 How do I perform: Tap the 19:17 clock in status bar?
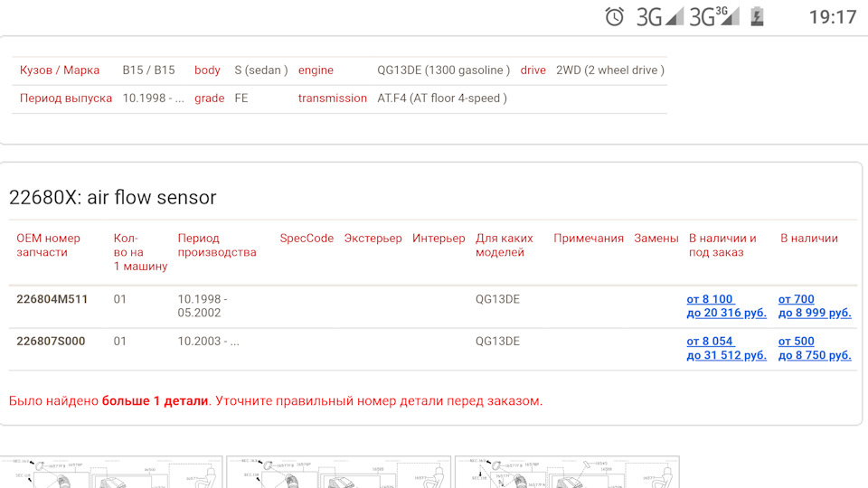click(833, 17)
